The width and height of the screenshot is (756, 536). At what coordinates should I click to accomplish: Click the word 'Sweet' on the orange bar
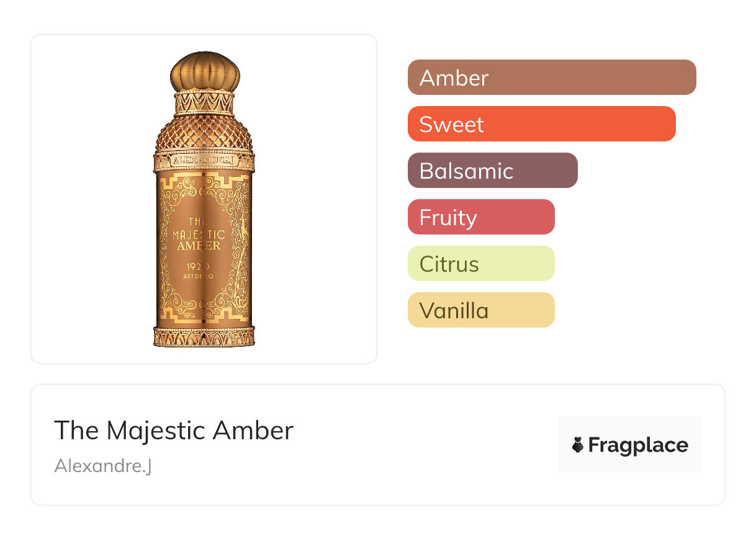(451, 124)
